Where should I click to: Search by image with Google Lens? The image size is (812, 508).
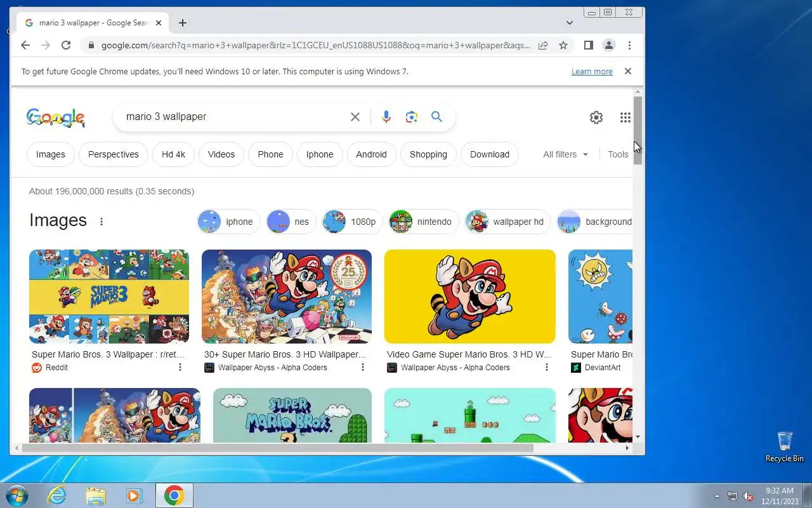click(412, 117)
